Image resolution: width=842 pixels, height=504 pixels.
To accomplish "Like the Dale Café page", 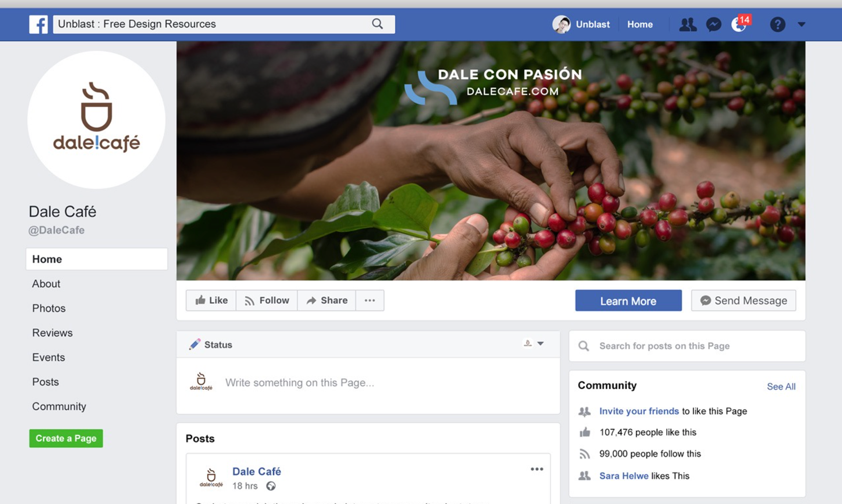I will [x=211, y=300].
